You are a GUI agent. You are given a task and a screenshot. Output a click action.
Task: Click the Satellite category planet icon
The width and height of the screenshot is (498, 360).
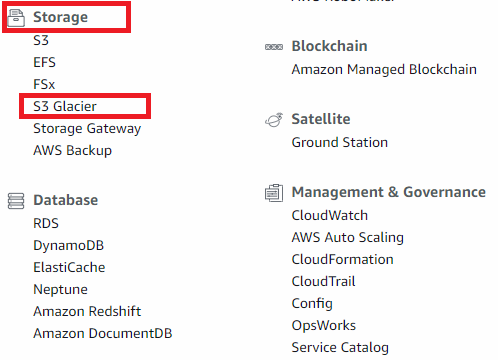pos(274,120)
